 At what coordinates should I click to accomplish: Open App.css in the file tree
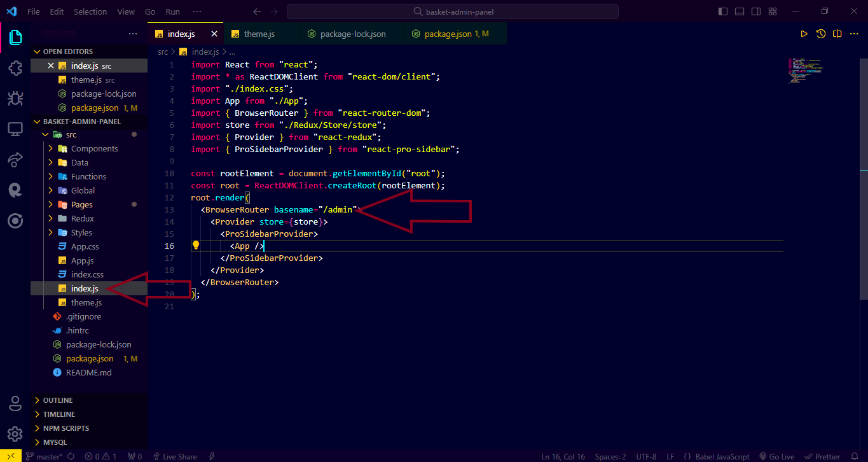pos(85,247)
